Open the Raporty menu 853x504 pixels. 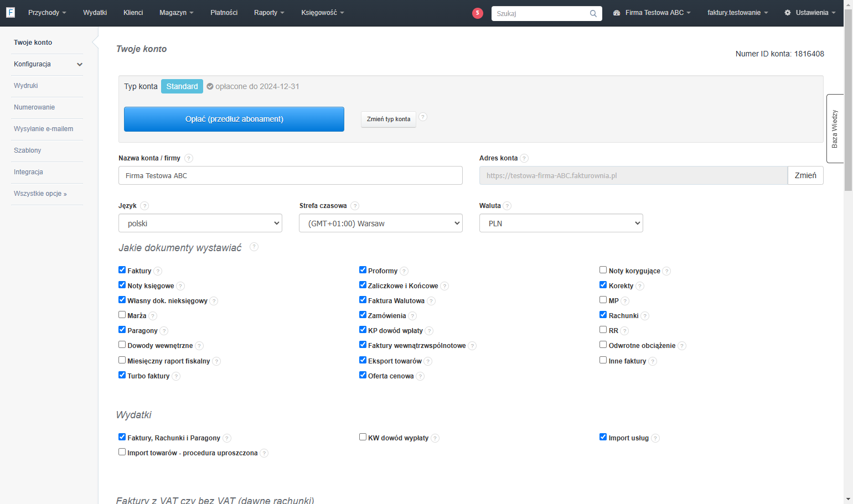pos(269,13)
